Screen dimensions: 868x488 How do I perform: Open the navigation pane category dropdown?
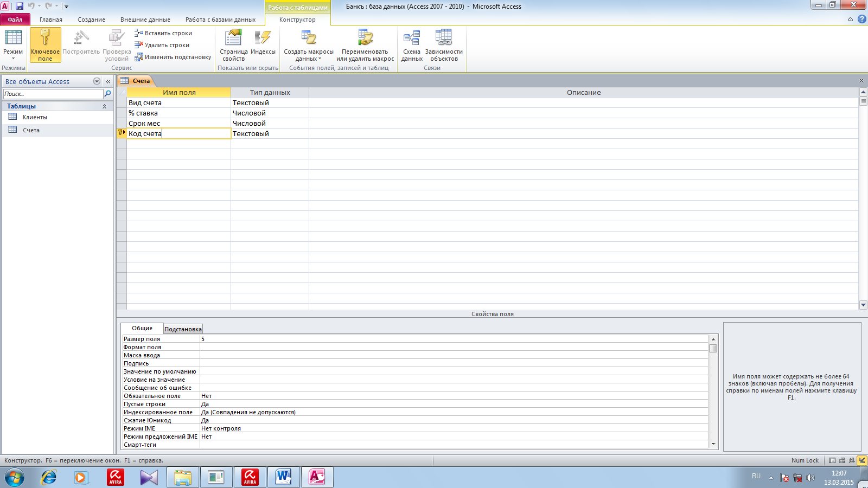(x=97, y=81)
